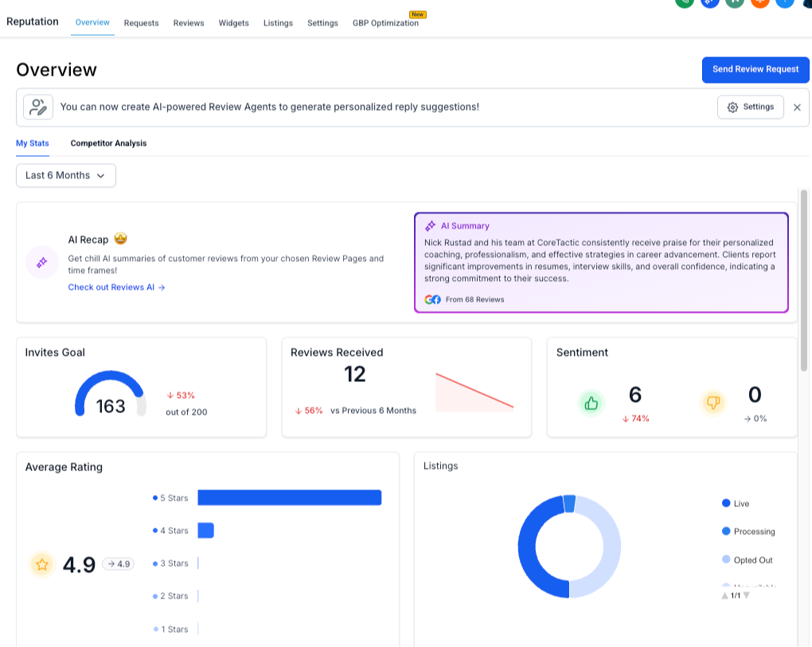The image size is (812, 647).
Task: Switch to the Competitor Analysis tab
Action: point(108,143)
